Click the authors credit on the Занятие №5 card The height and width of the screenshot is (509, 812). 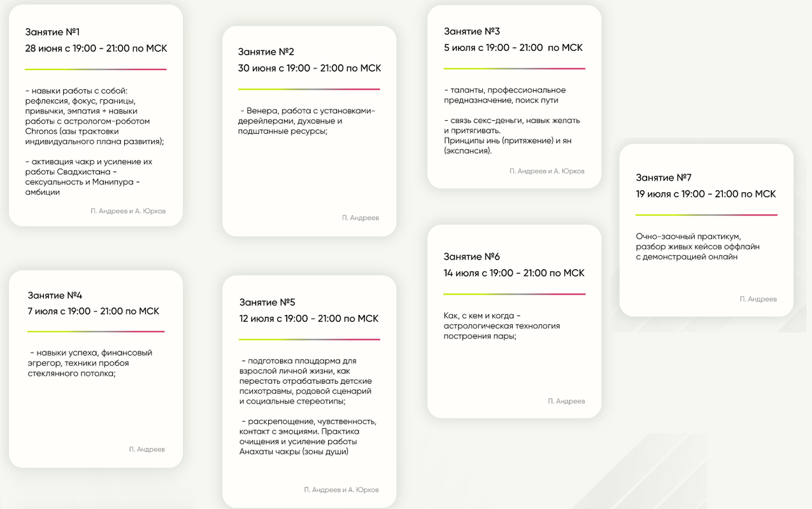(x=341, y=490)
